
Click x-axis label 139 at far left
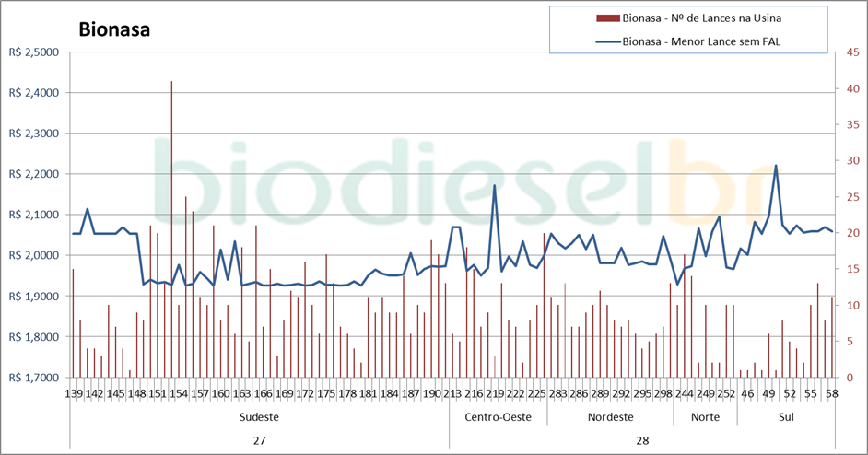(x=74, y=393)
